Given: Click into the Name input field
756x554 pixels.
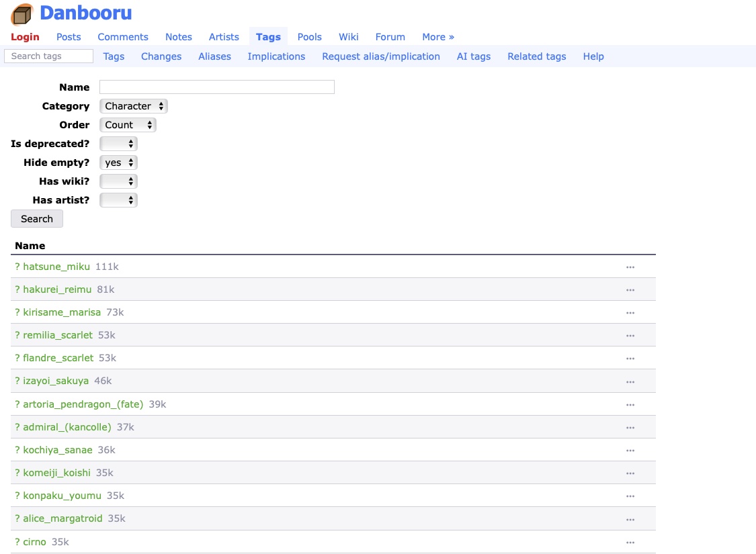Looking at the screenshot, I should (x=217, y=87).
